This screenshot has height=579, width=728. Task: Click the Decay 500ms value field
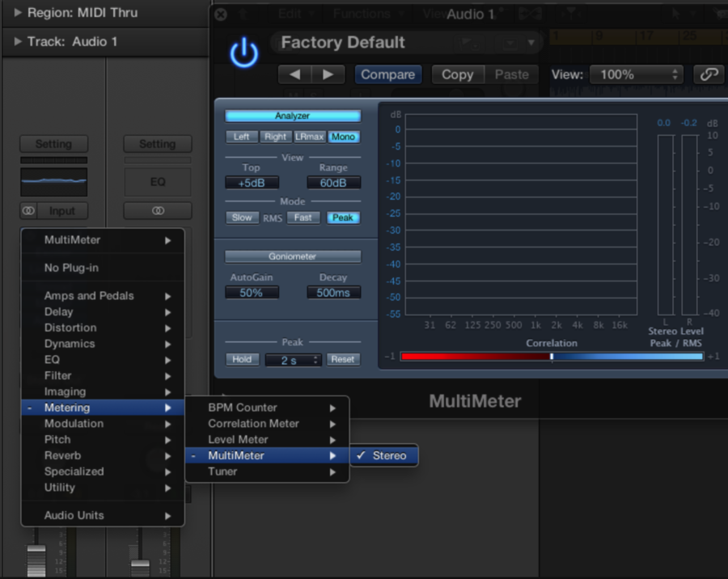333,293
